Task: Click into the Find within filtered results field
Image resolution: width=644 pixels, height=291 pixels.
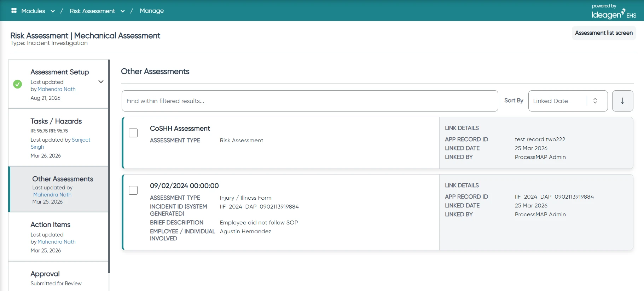Action: click(310, 101)
